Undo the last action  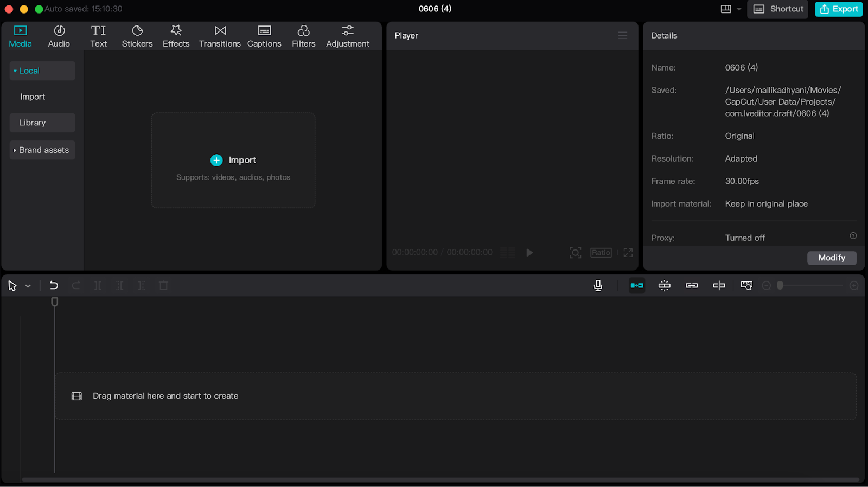click(54, 285)
